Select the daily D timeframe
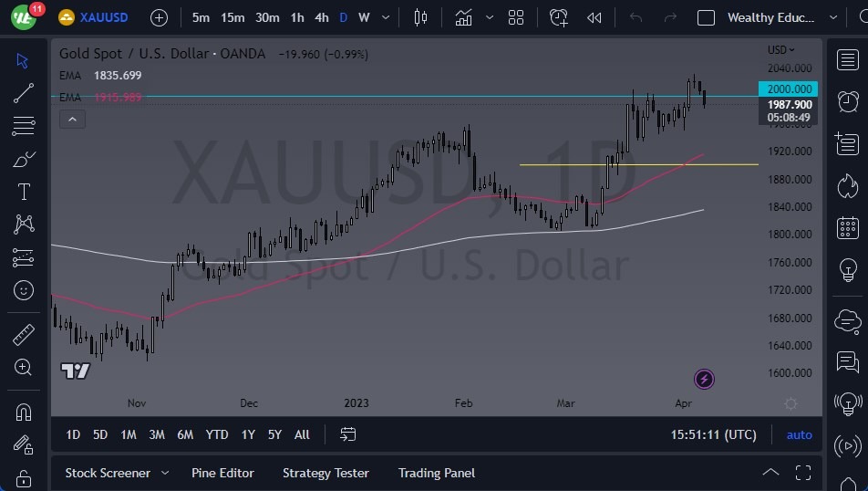Image resolution: width=868 pixels, height=491 pixels. (x=343, y=17)
